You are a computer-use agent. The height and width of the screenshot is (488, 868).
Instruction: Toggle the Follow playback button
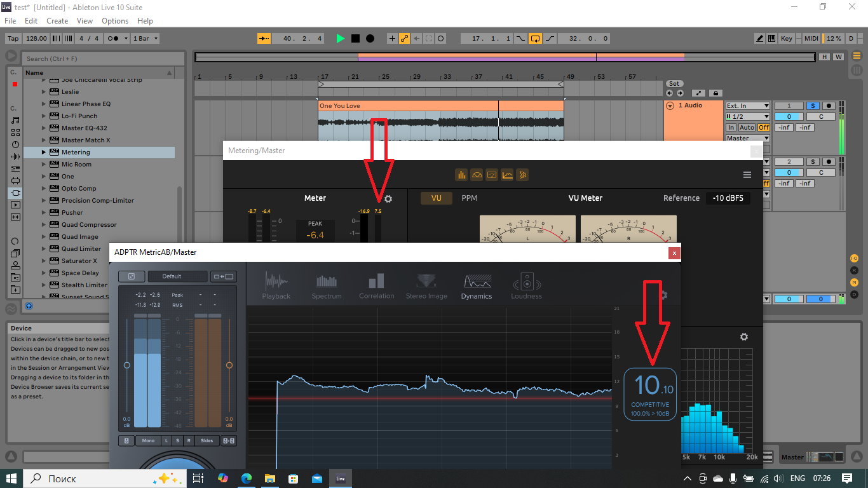pos(264,39)
